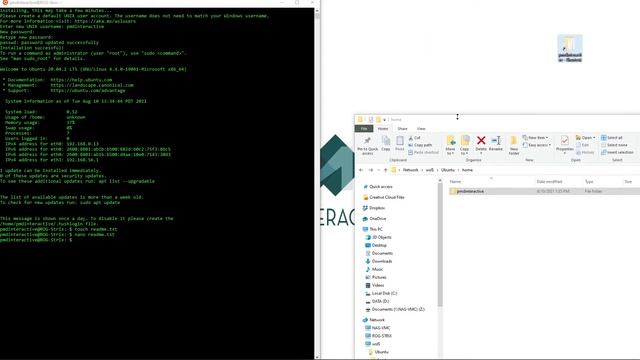Open the Open dropdown in ribbon
The width and height of the screenshot is (640, 360).
pos(585,138)
